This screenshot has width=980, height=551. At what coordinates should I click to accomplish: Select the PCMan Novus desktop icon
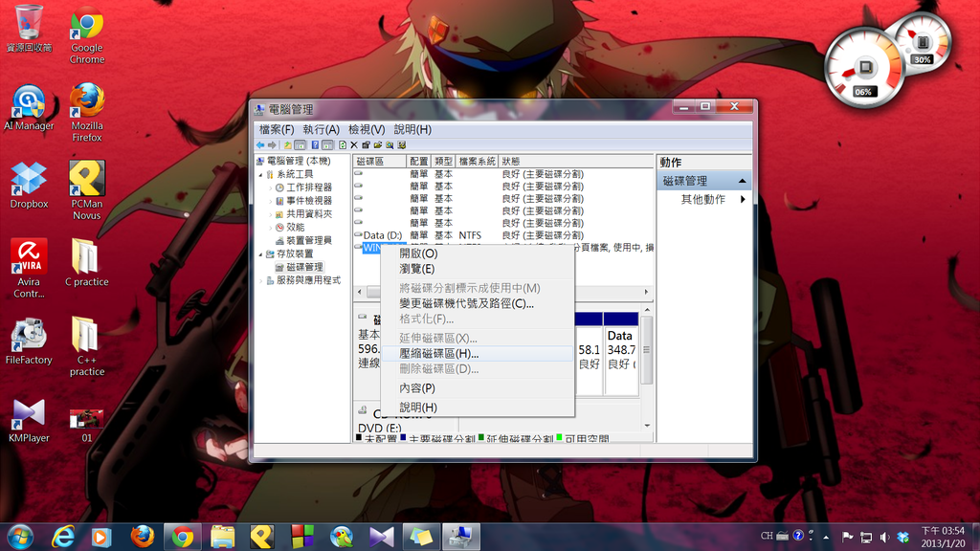pos(87,190)
